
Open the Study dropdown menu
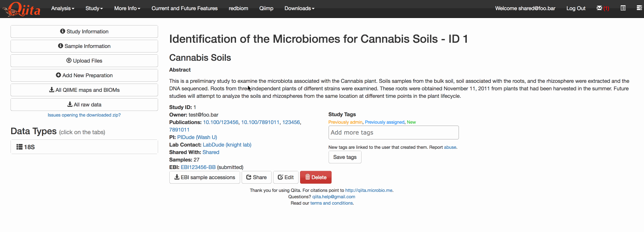pos(94,8)
